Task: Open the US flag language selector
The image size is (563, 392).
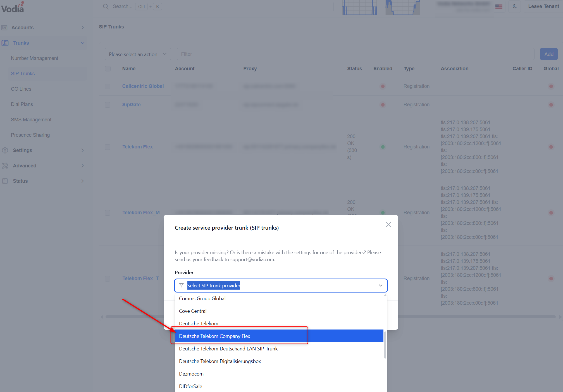Action: click(x=499, y=6)
